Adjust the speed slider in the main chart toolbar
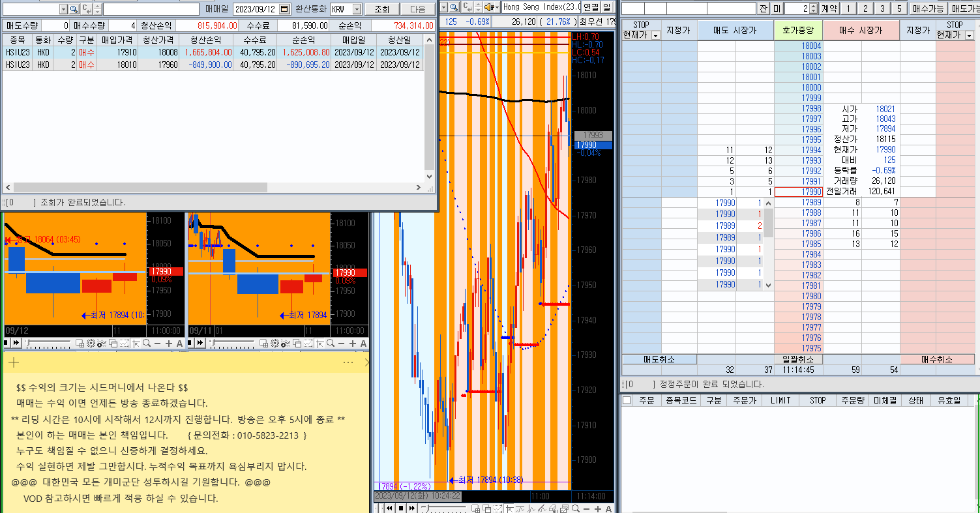Image resolution: width=980 pixels, height=513 pixels. (x=443, y=508)
